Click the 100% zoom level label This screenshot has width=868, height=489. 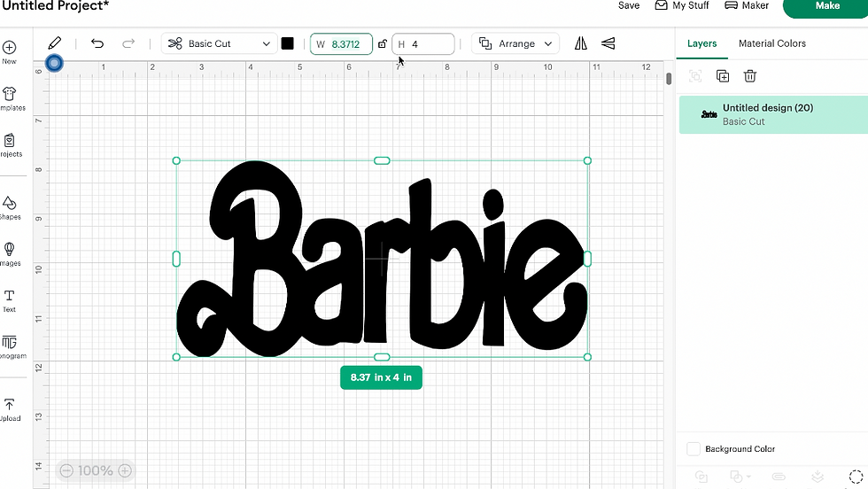point(96,470)
